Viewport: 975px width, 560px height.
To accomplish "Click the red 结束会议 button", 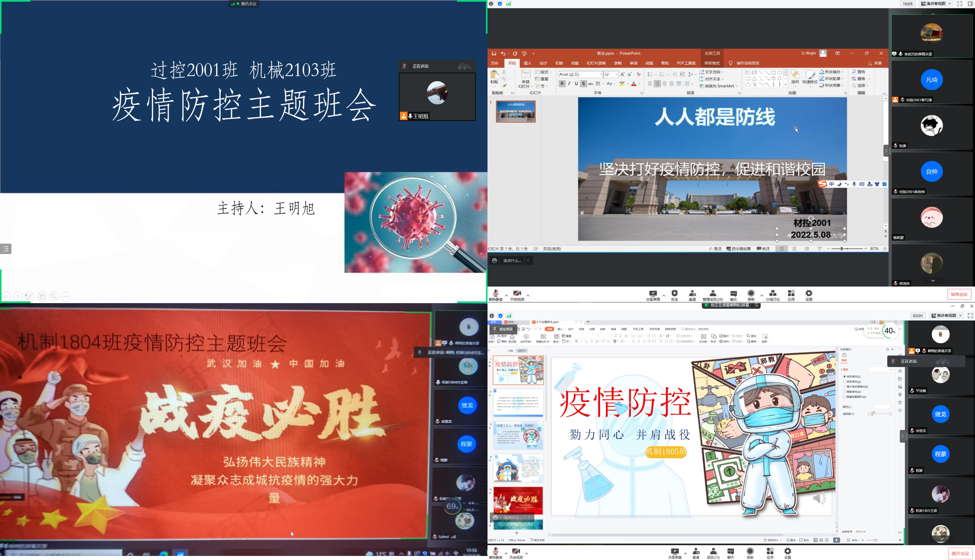I will coord(959,294).
